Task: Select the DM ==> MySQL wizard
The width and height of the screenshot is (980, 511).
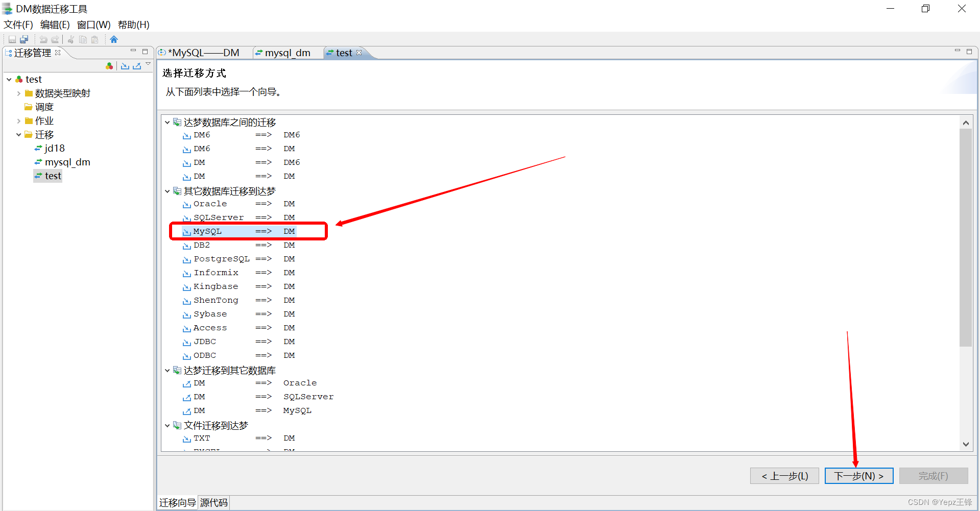Action: [247, 410]
